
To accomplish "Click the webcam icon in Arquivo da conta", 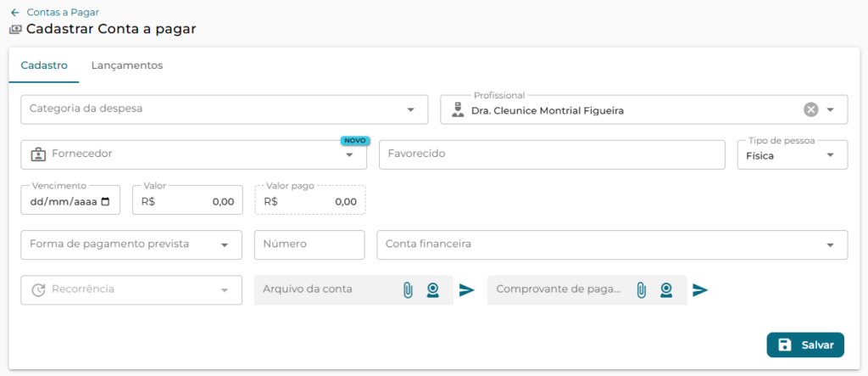I will [433, 290].
